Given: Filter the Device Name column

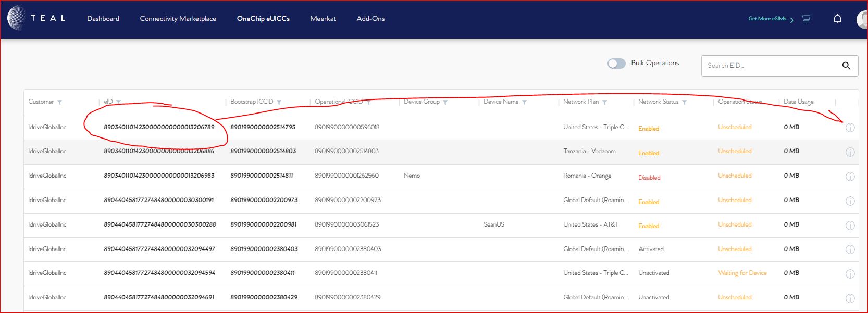Looking at the screenshot, I should tap(524, 102).
